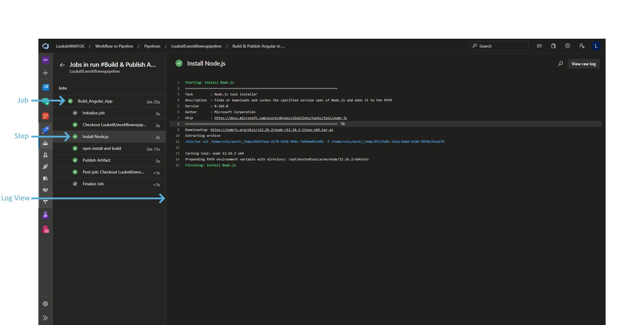Open Artifacts from the sidebar
The image size is (644, 325).
[x=45, y=229]
